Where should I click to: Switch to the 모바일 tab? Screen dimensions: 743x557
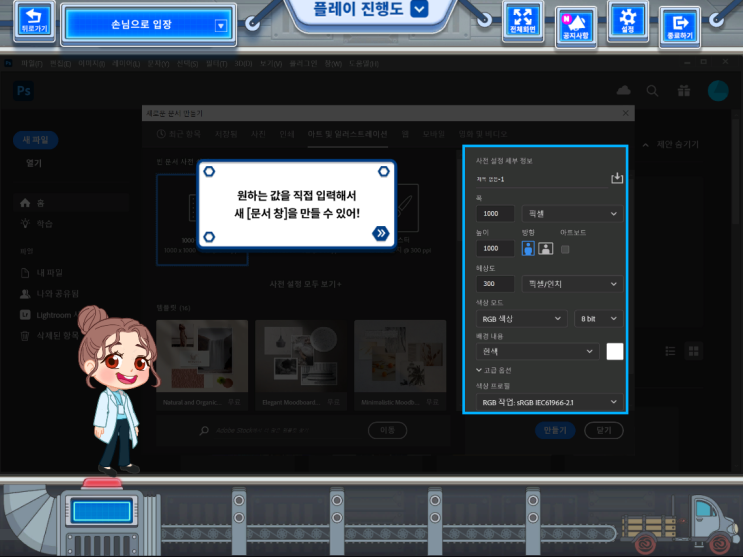[433, 134]
